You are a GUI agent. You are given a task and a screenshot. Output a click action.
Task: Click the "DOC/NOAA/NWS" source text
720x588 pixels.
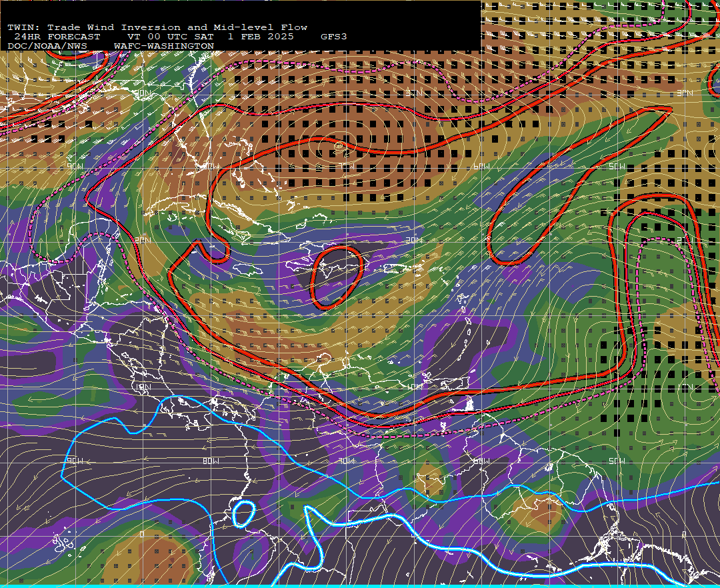47,47
